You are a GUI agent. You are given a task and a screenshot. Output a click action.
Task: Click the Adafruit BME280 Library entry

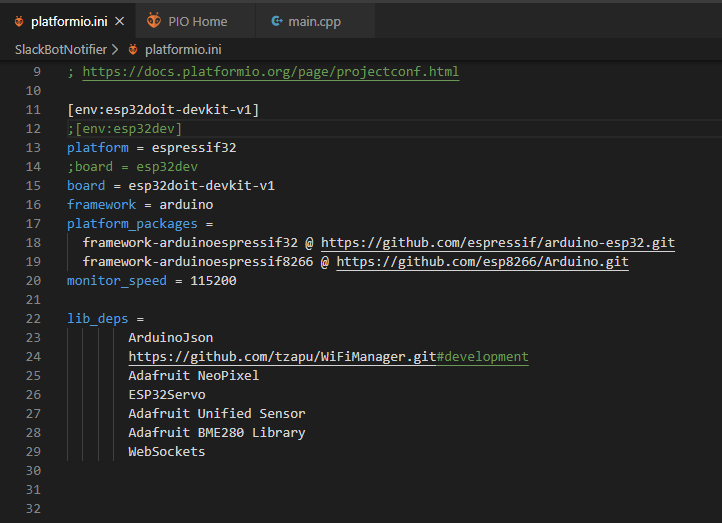pos(217,433)
